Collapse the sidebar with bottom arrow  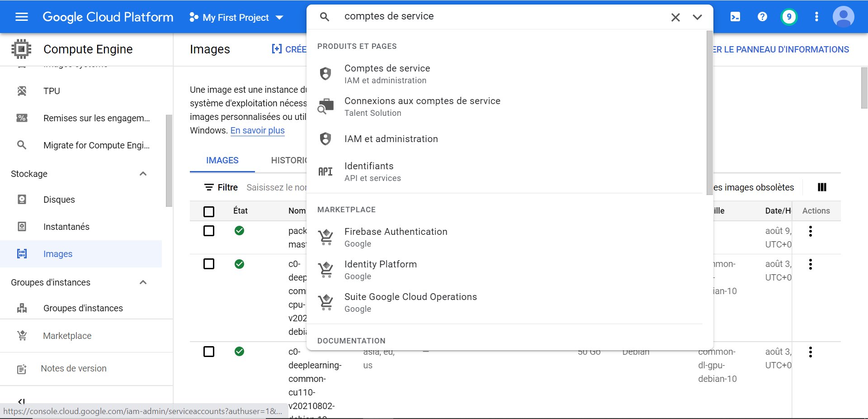tap(21, 401)
